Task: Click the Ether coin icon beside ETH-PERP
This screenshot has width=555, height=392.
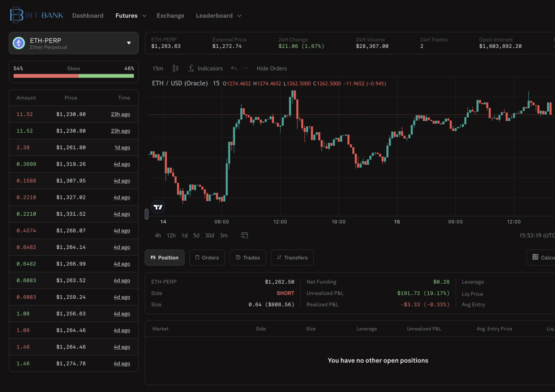Action: 18,43
